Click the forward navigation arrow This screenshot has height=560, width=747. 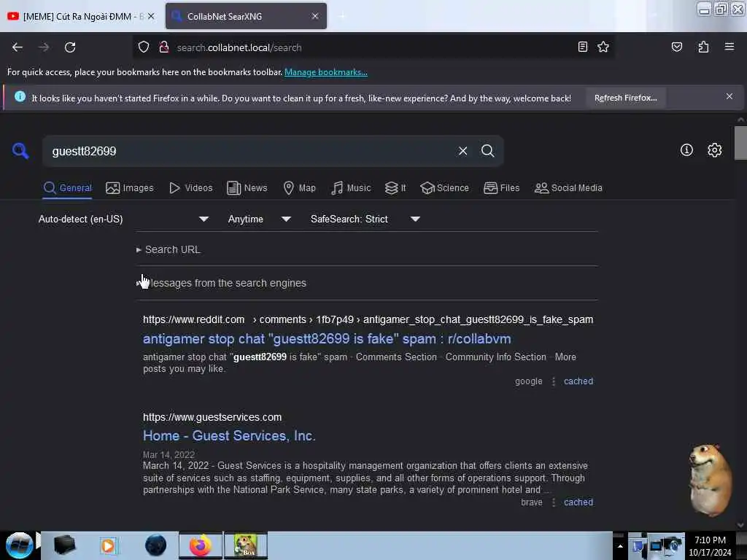point(44,47)
